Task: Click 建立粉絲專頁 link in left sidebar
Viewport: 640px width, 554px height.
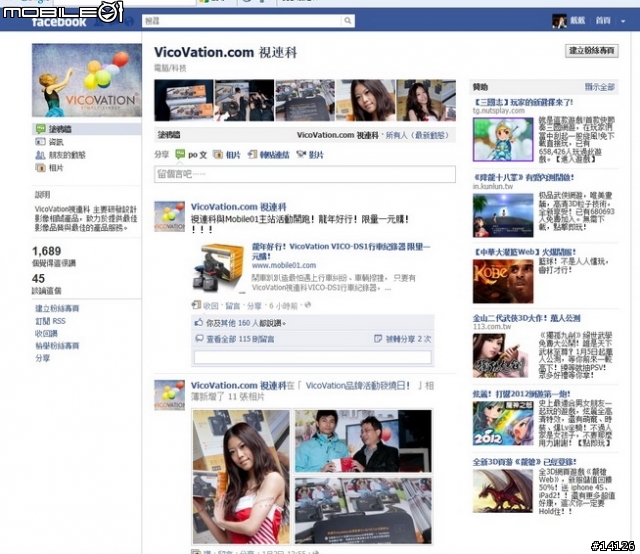Action: pos(57,309)
